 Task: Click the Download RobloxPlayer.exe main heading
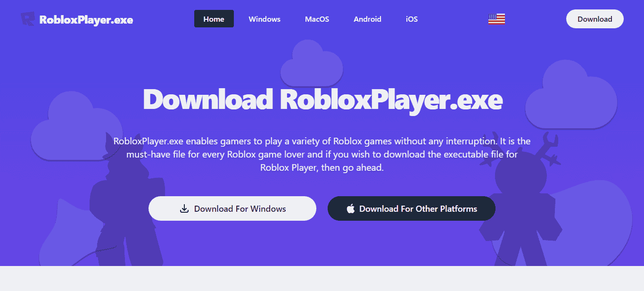coord(322,100)
